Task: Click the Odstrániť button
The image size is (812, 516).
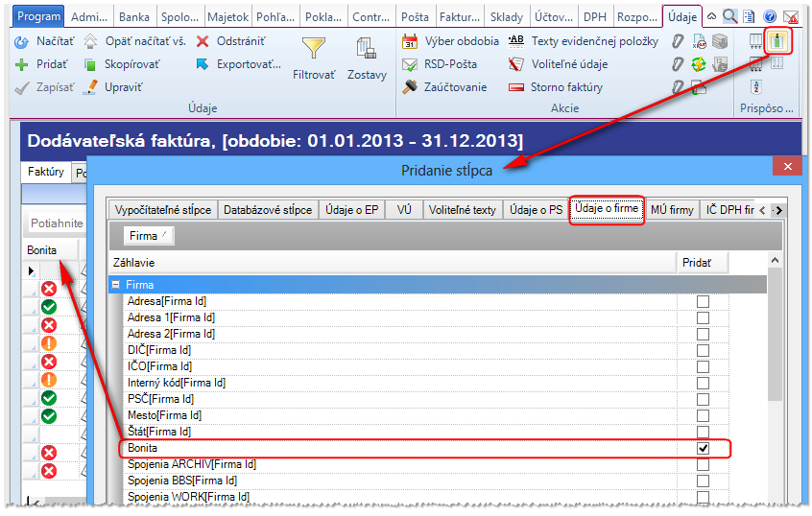Action: [231, 41]
